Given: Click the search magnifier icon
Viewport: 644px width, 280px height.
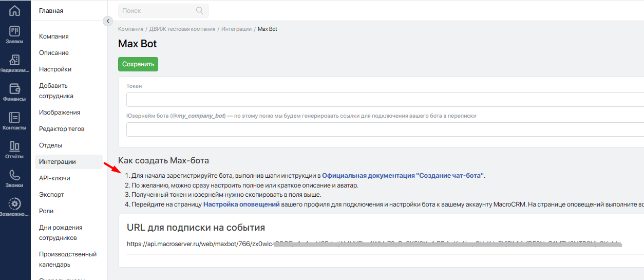Looking at the screenshot, I should click(200, 11).
